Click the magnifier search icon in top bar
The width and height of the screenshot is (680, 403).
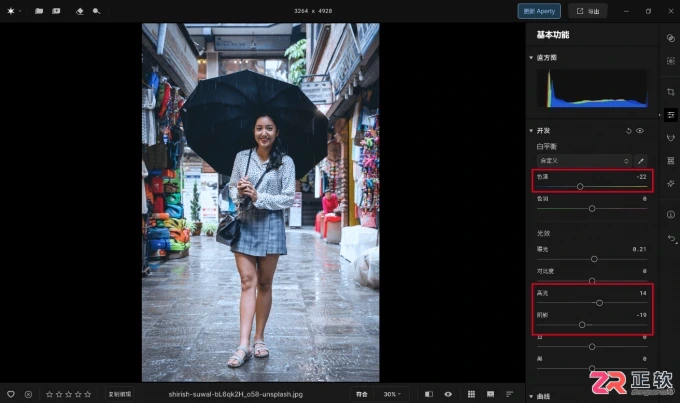point(96,11)
